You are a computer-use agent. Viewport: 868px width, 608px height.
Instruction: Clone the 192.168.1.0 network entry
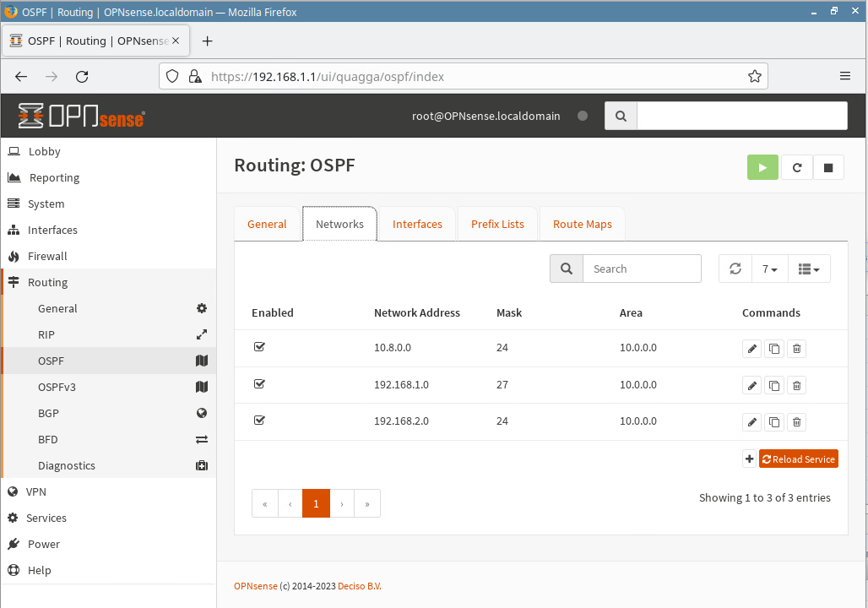(773, 386)
